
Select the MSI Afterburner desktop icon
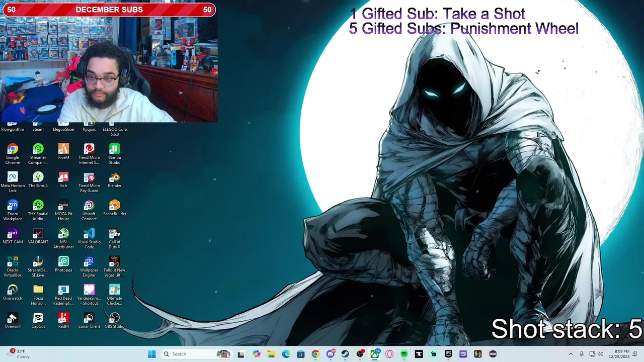[63, 238]
